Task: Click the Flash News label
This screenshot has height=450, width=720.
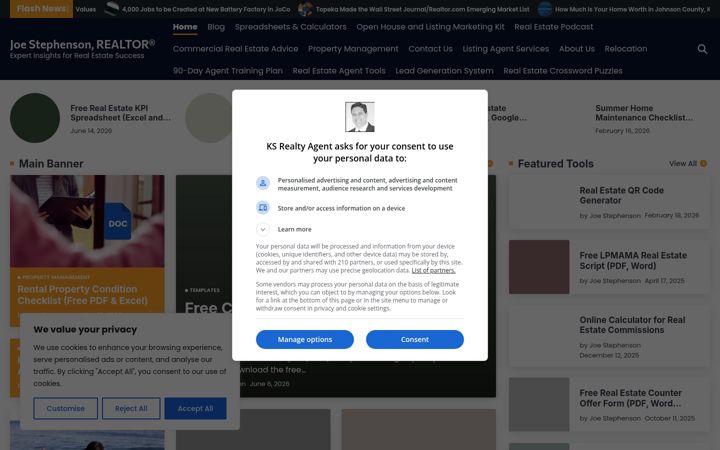Action: pos(41,9)
